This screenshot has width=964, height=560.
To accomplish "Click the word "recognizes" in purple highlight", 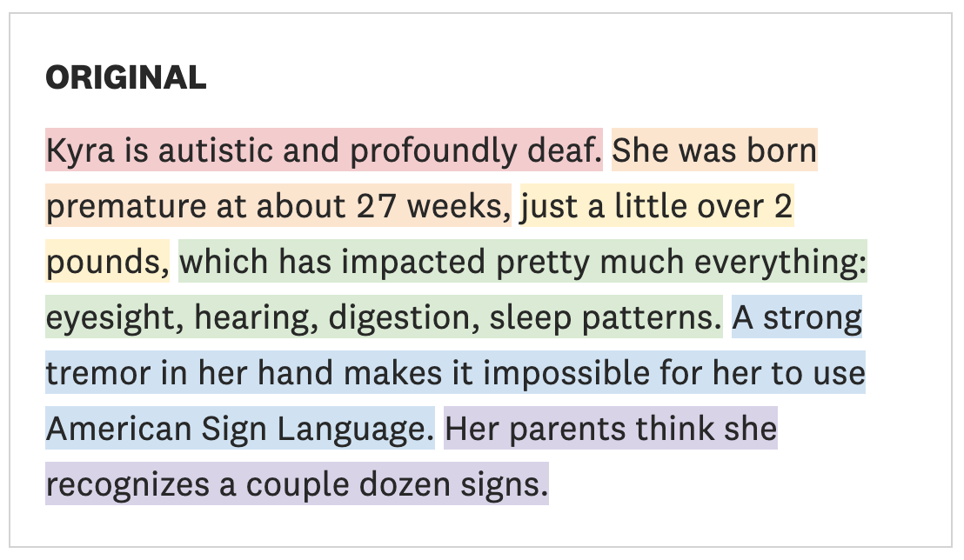I will 127,484.
